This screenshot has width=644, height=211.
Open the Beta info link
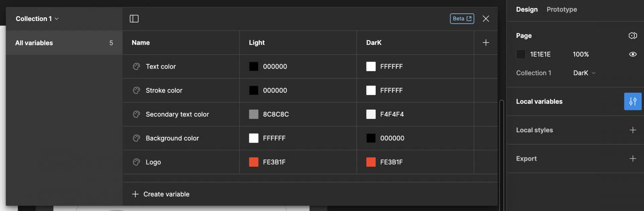point(462,19)
